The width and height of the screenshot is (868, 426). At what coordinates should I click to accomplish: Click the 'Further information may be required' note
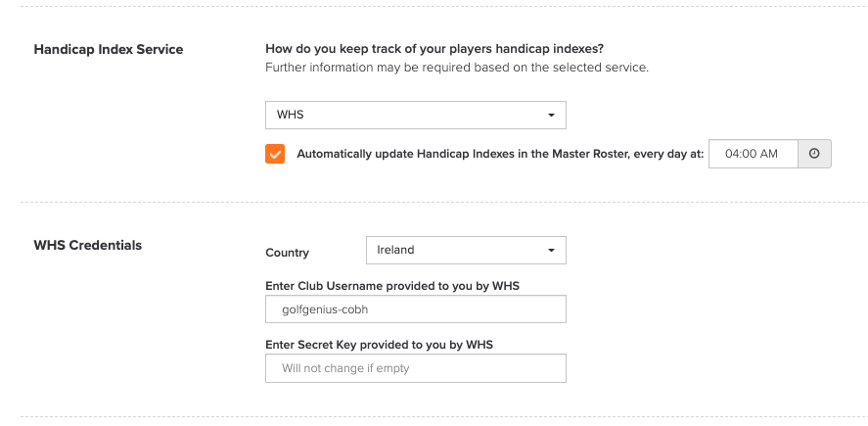point(457,68)
